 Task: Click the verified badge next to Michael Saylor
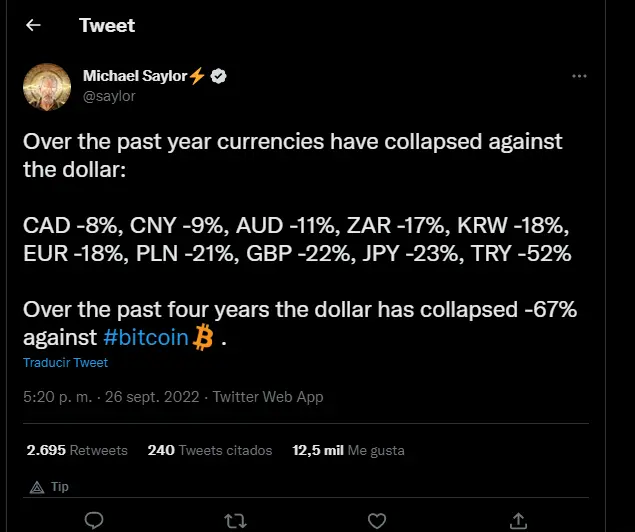point(219,76)
